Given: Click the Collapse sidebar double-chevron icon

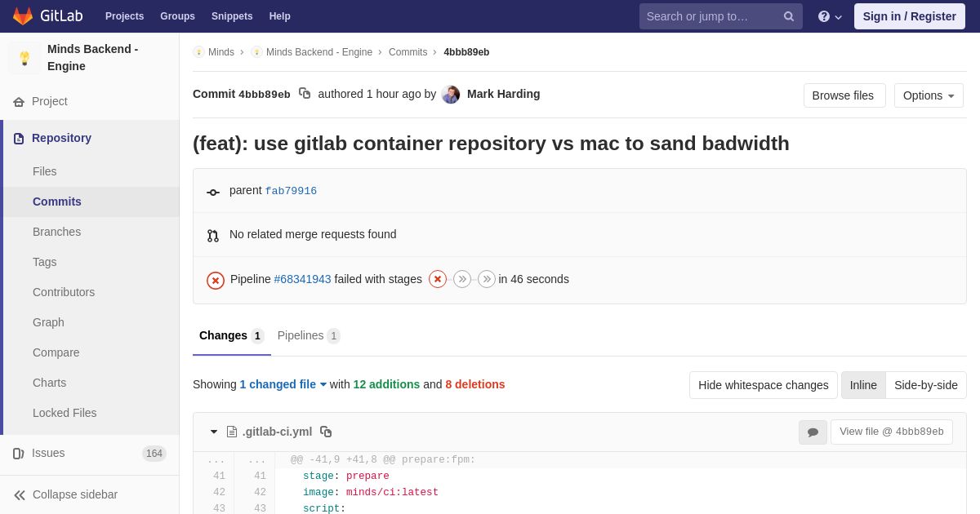Looking at the screenshot, I should (x=20, y=494).
